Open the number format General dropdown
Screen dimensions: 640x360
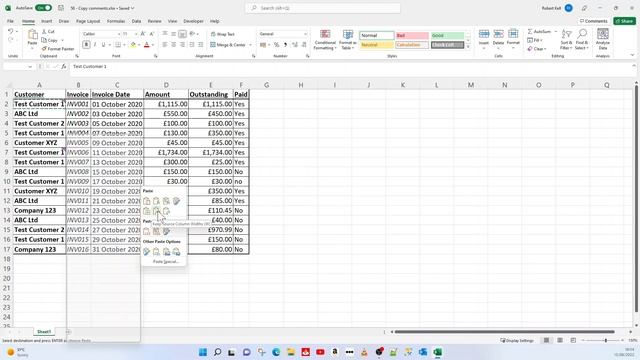pyautogui.click(x=305, y=34)
